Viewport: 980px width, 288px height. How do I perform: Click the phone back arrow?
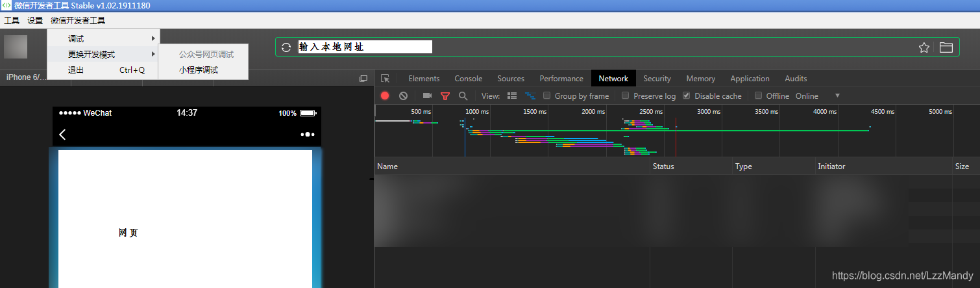62,135
